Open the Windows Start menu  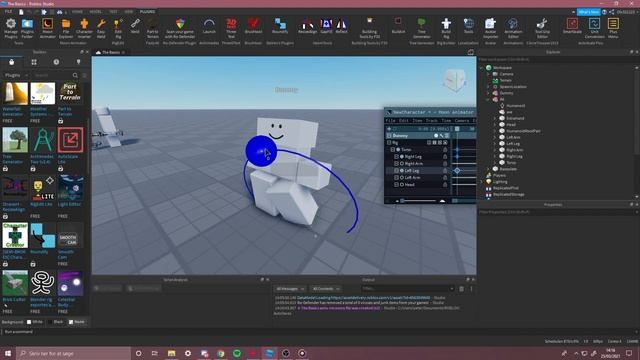pyautogui.click(x=8, y=353)
